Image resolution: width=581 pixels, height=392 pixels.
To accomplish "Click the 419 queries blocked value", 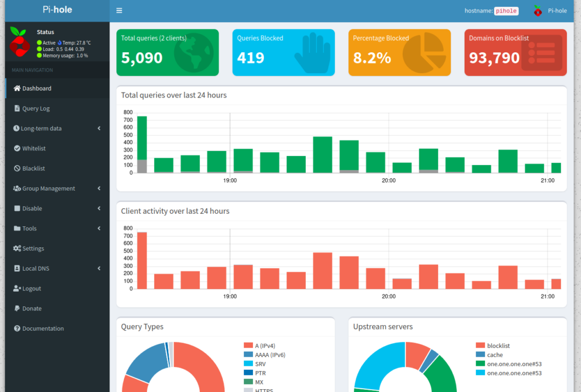I will (x=251, y=58).
